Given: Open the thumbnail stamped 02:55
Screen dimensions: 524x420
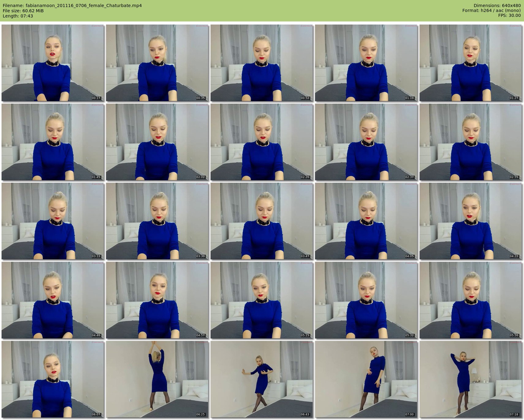Looking at the screenshot, I should (471, 142).
